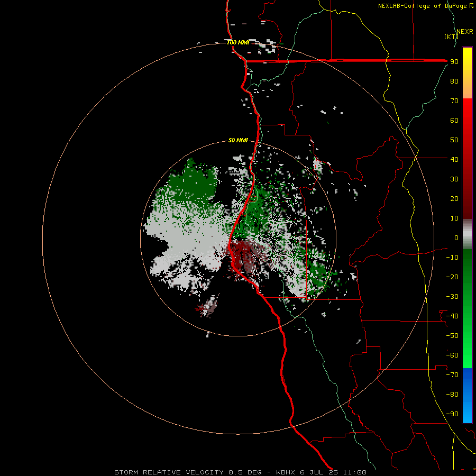Click the -80 value on velocity scale
476x476 pixels.
(452, 395)
